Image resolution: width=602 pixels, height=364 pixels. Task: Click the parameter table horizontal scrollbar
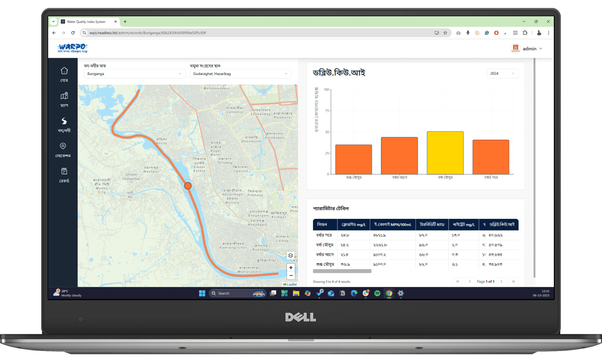pyautogui.click(x=342, y=271)
